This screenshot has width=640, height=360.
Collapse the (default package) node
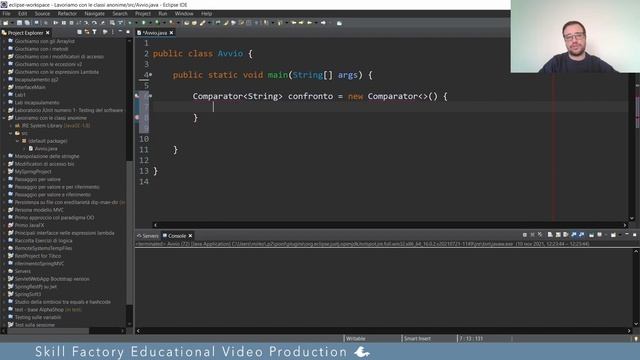pyautogui.click(x=18, y=141)
